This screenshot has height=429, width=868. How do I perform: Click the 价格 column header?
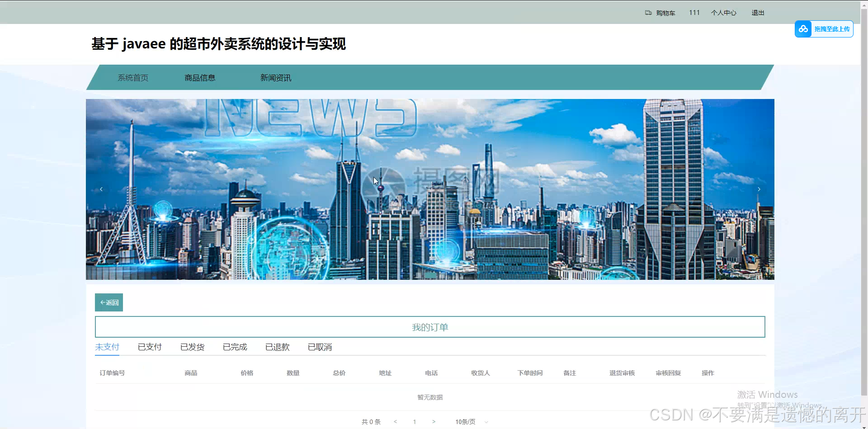[x=247, y=373]
